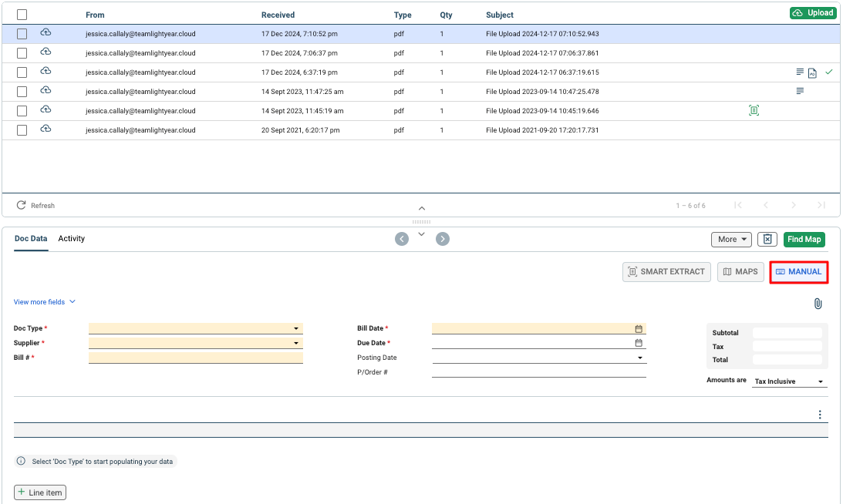Image resolution: width=843 pixels, height=504 pixels.
Task: Click the cloud upload icon in the 11:47:25 am row
Action: 46,91
